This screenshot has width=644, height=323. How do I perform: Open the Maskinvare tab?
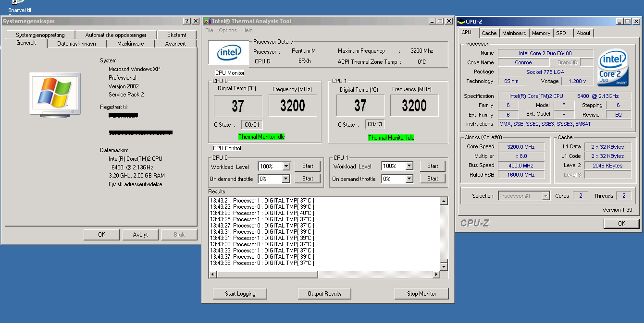click(x=130, y=44)
